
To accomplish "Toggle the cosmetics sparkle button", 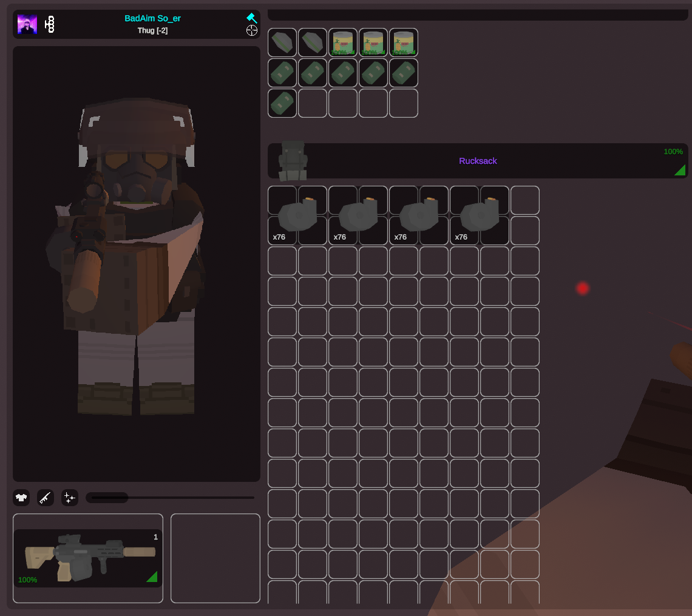I will [x=70, y=498].
